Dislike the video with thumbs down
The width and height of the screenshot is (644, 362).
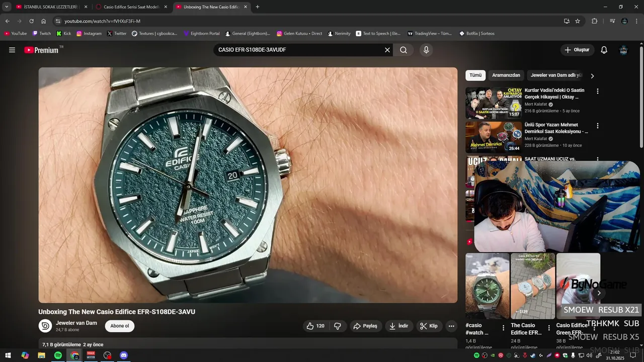point(338,326)
